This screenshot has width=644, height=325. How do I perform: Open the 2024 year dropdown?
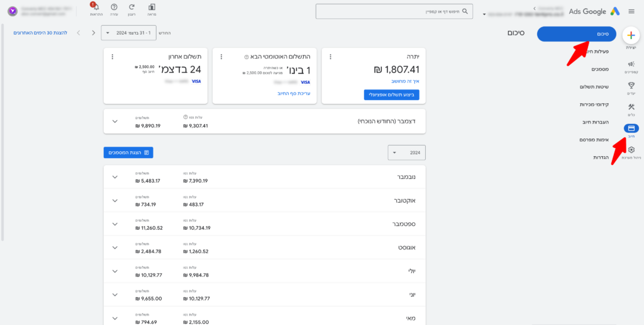tap(407, 152)
